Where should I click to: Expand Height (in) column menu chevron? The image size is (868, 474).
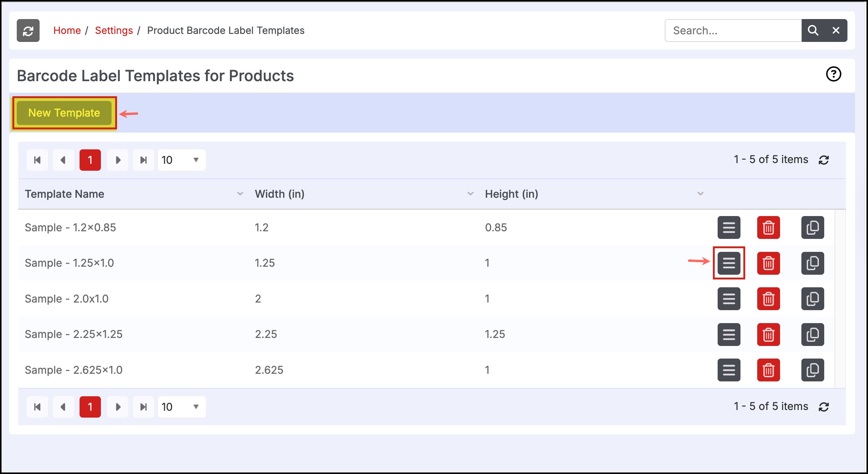700,194
